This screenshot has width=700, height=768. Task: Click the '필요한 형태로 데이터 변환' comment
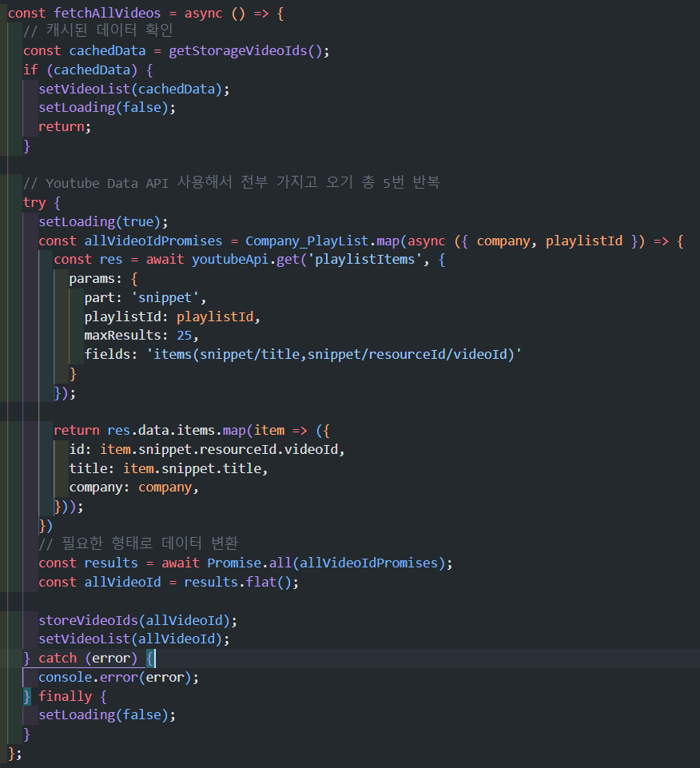[138, 543]
